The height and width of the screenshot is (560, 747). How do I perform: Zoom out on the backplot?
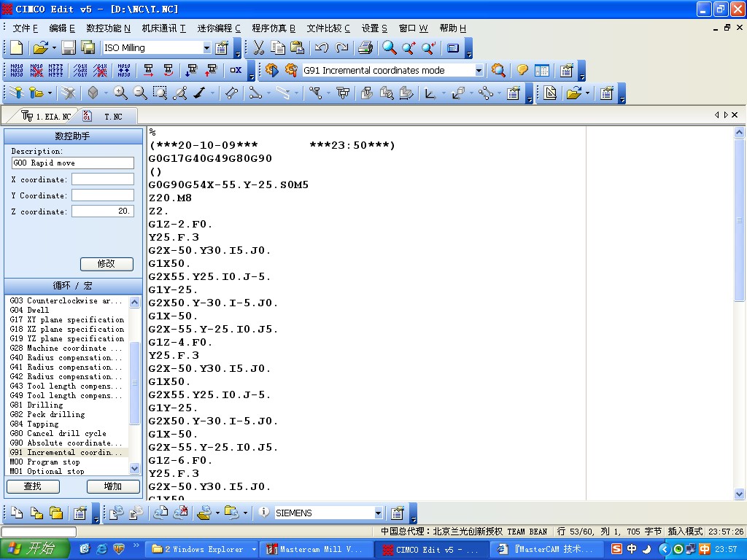pos(140,93)
